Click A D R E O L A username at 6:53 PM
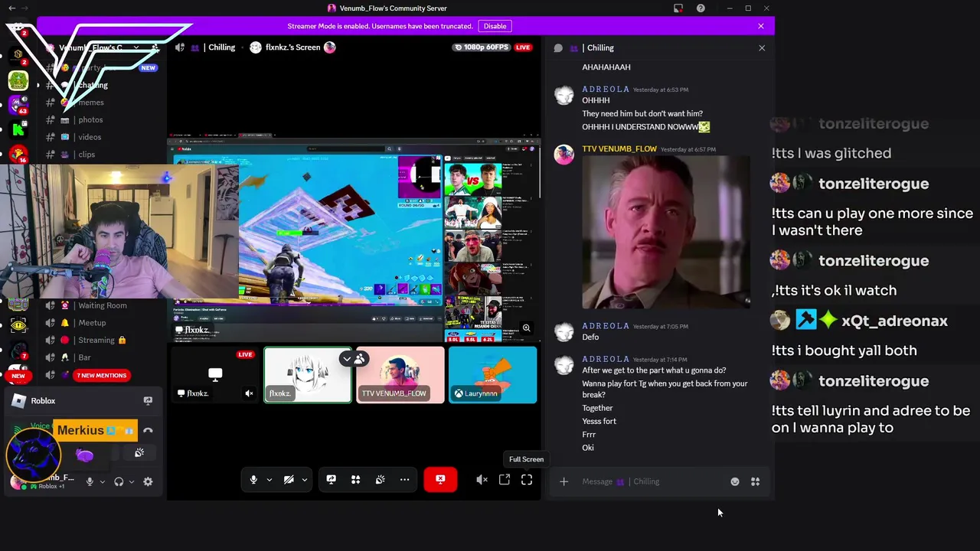The width and height of the screenshot is (980, 551). pos(606,89)
